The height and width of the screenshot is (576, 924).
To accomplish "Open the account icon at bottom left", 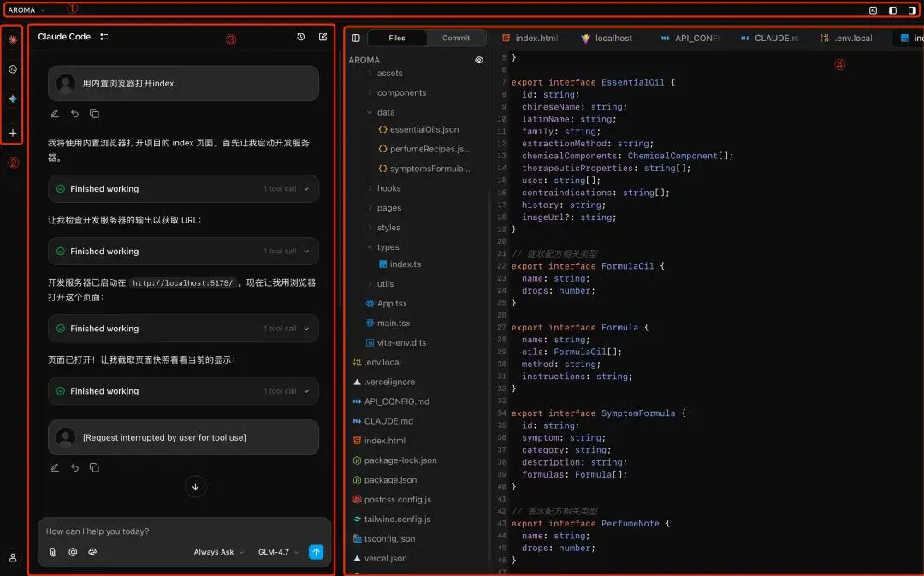I will [12, 557].
